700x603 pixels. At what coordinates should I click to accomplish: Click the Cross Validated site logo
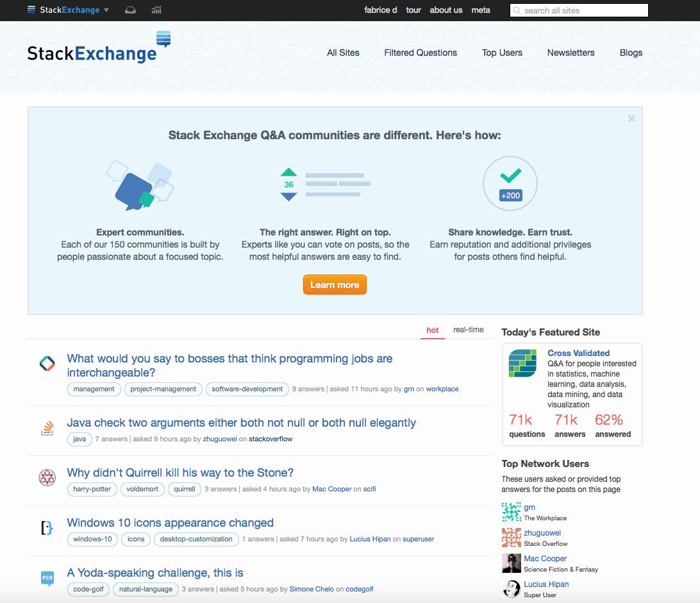[x=522, y=363]
